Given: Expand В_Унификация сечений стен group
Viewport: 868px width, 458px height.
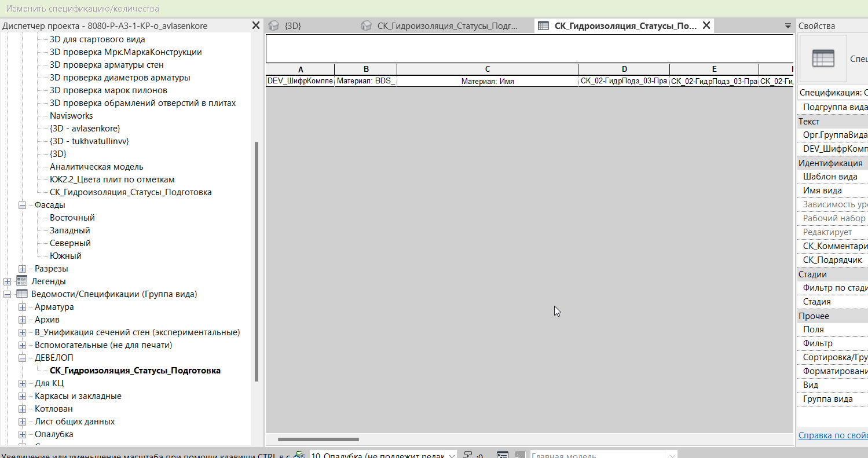Looking at the screenshot, I should tap(23, 332).
